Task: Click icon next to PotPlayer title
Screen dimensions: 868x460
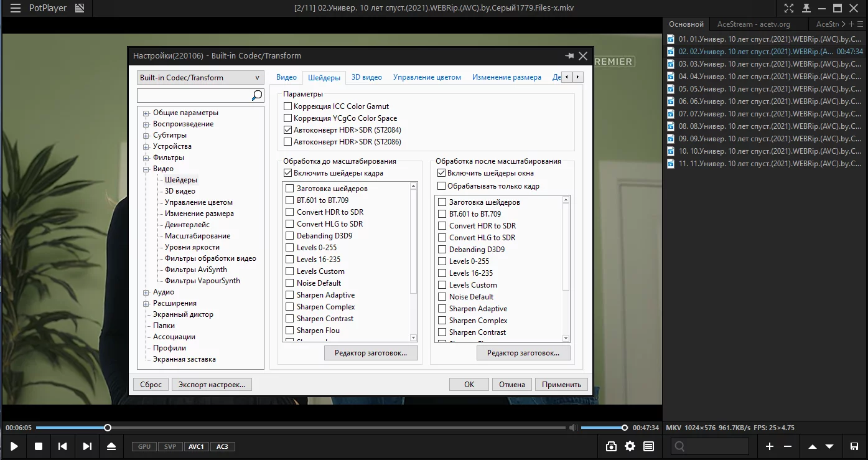Action: [x=79, y=8]
